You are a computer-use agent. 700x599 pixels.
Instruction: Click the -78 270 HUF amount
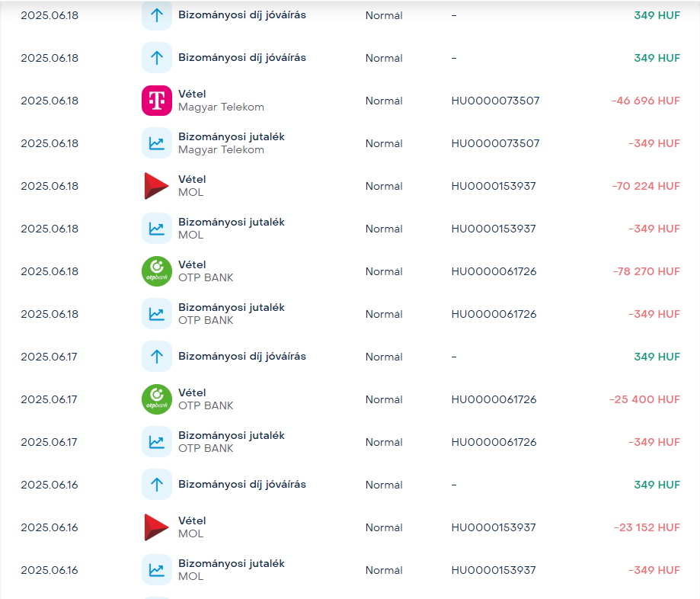point(646,271)
